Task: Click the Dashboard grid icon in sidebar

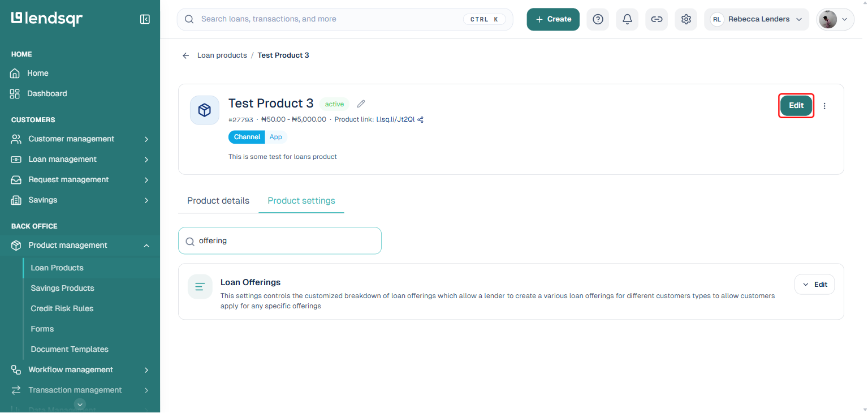Action: tap(15, 94)
